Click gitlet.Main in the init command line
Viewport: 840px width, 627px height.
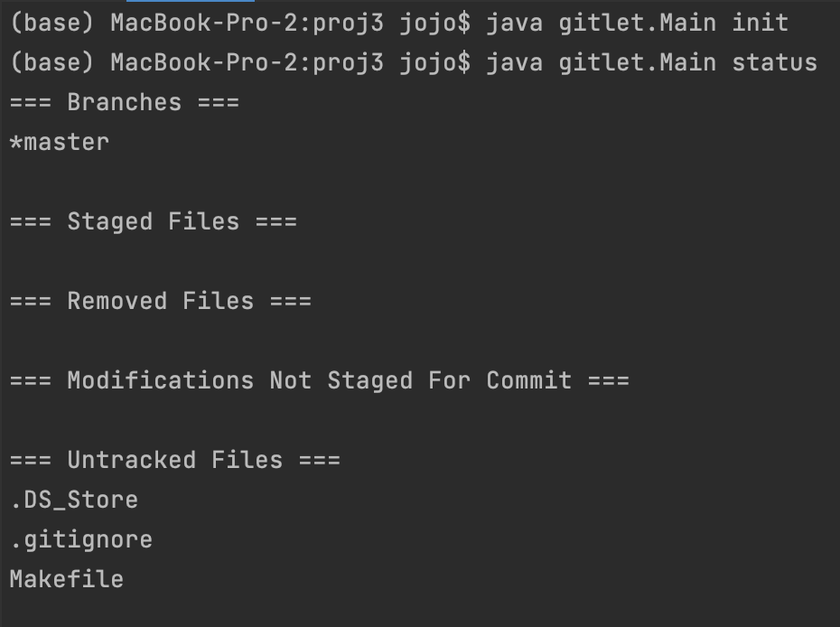[637, 23]
